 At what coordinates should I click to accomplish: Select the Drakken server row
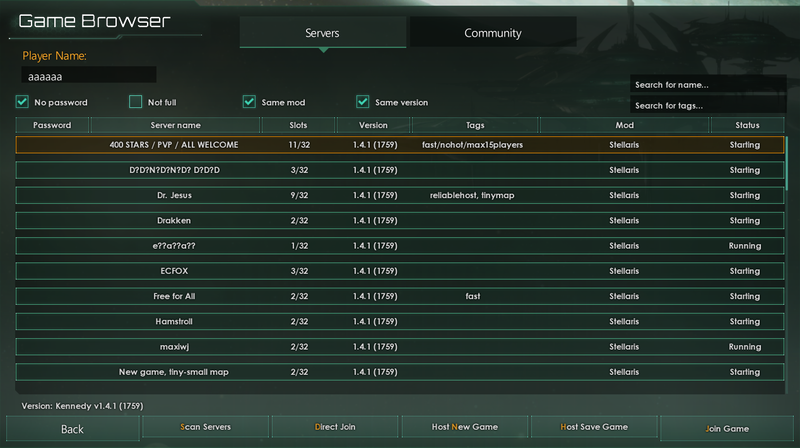[400, 220]
